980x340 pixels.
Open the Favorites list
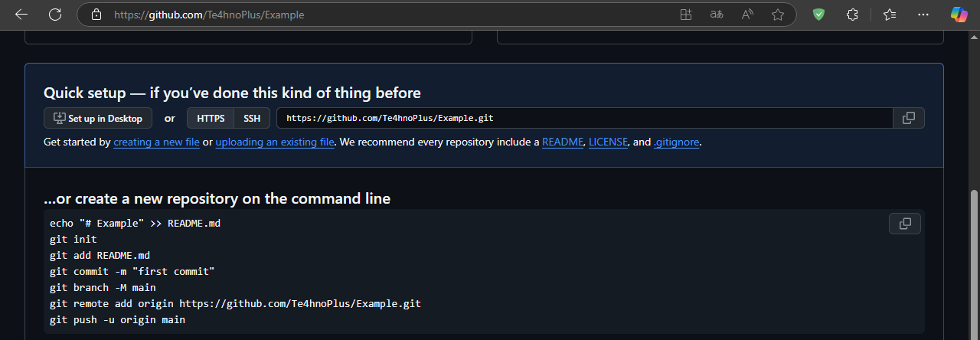coord(889,15)
